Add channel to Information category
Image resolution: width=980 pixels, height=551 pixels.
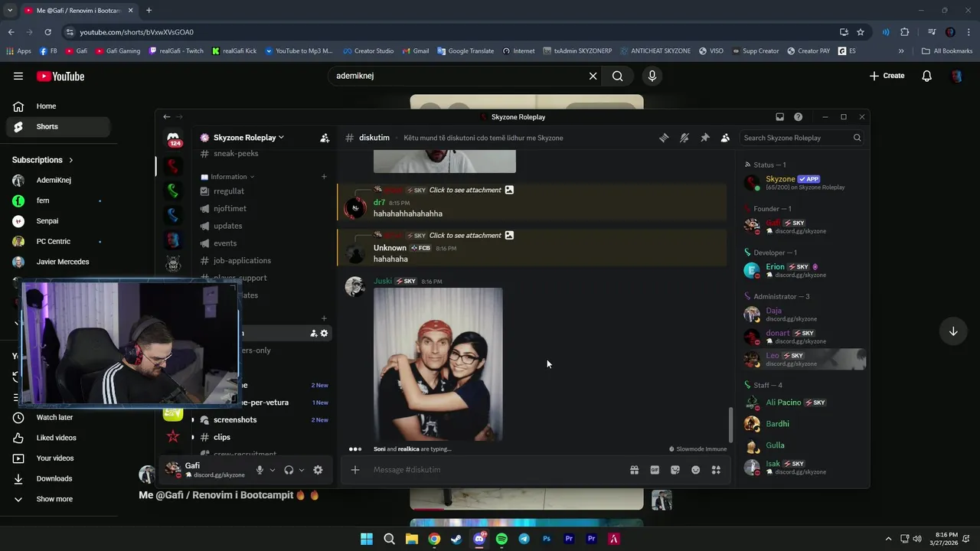tap(324, 177)
